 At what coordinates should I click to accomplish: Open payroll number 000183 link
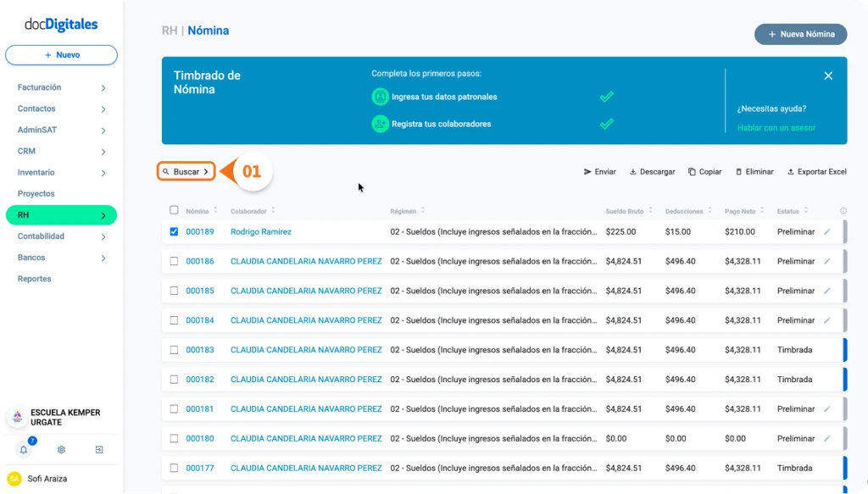tap(200, 350)
